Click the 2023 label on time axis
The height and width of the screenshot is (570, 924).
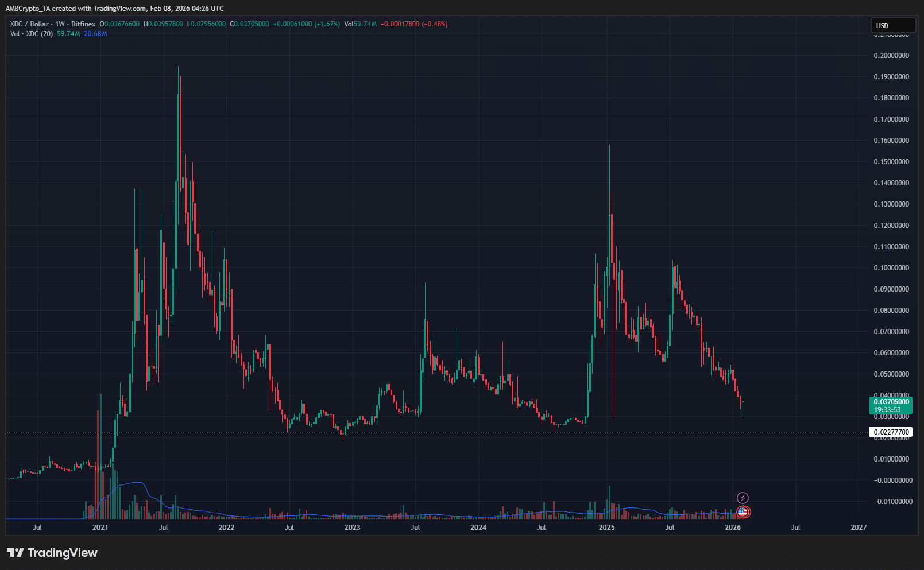(x=352, y=527)
